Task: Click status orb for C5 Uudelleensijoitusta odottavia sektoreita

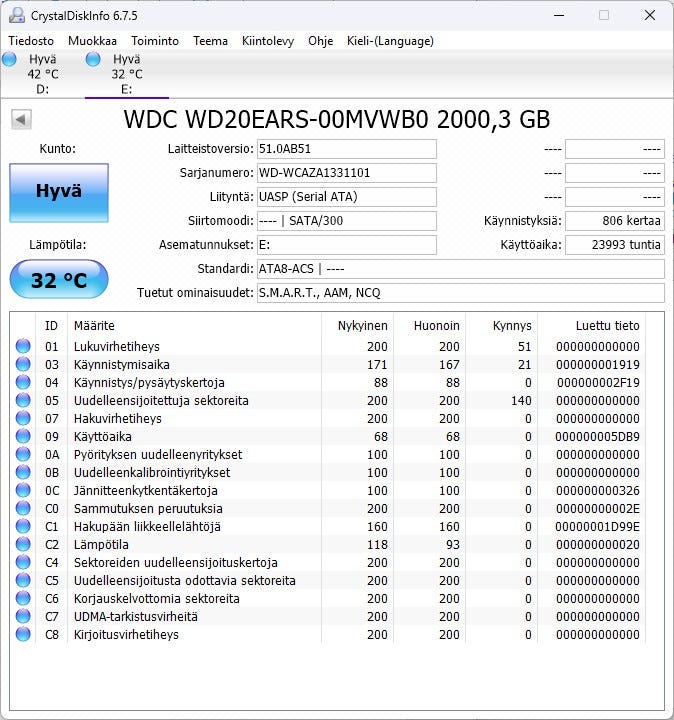Action: (23, 580)
